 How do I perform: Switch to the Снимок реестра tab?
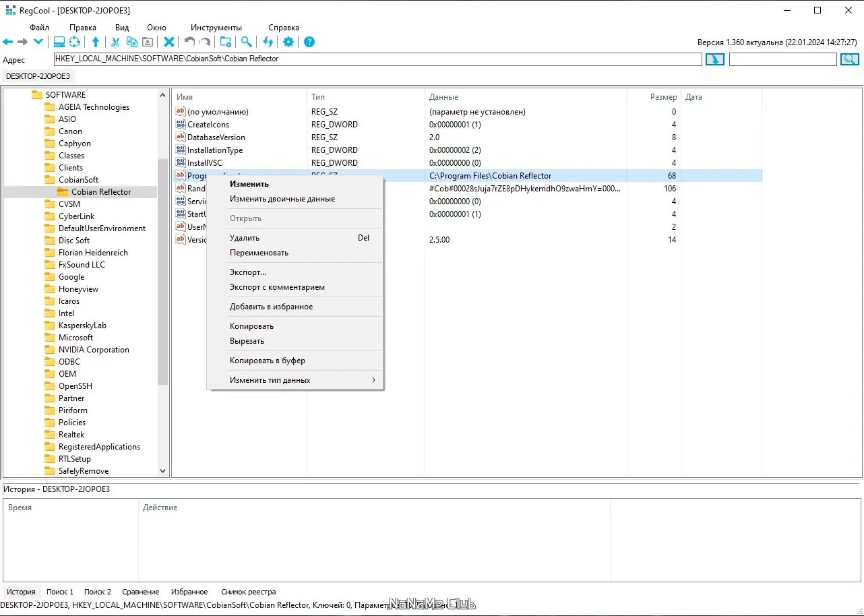(249, 592)
